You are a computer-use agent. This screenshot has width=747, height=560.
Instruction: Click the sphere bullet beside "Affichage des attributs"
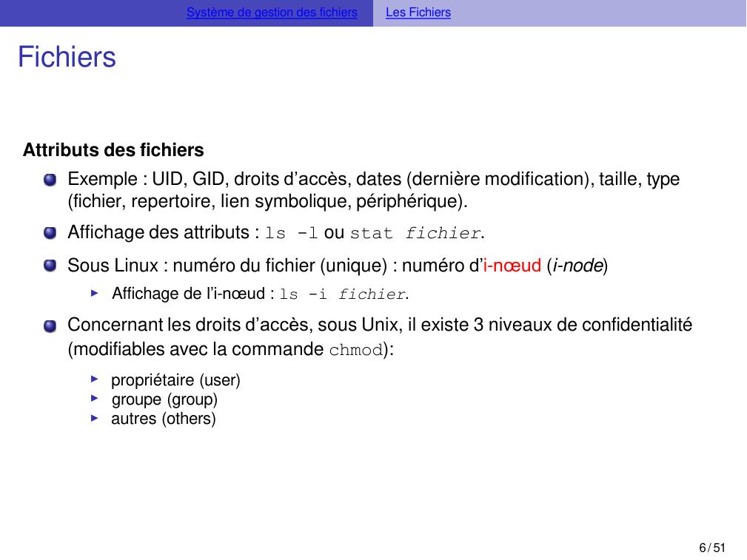pyautogui.click(x=50, y=234)
